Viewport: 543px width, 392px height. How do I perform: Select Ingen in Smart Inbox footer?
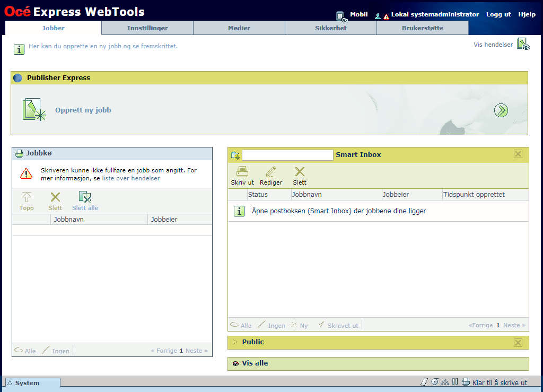(271, 326)
